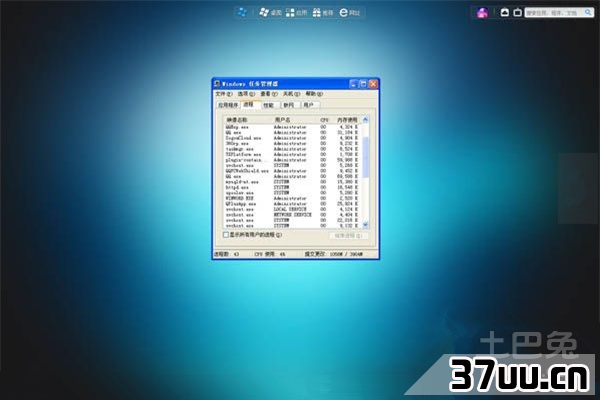This screenshot has width=600, height=400.
Task: Select the TXPlatform.exe process row
Action: [293, 154]
